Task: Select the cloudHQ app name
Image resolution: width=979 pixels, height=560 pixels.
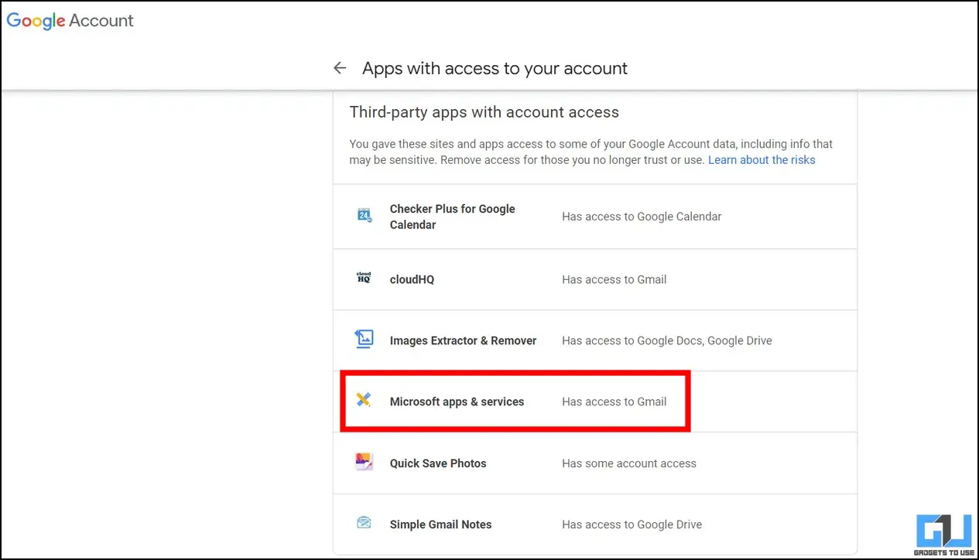Action: coord(412,279)
